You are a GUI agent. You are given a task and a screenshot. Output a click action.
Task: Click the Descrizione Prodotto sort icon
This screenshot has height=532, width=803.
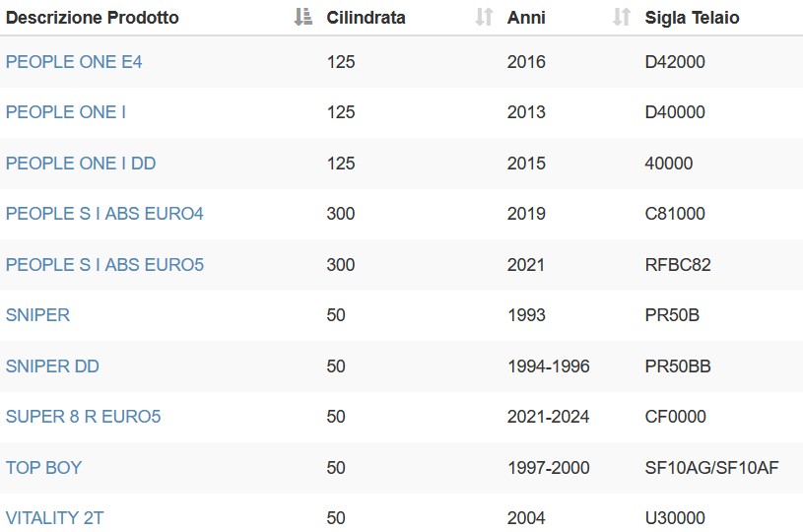(303, 17)
